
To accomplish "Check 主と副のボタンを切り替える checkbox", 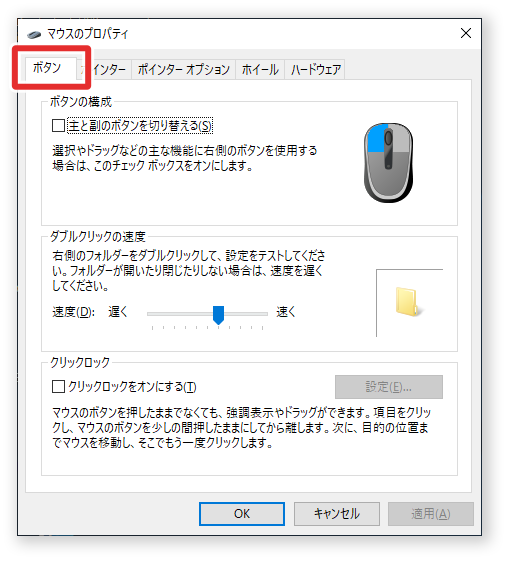I will [x=58, y=126].
